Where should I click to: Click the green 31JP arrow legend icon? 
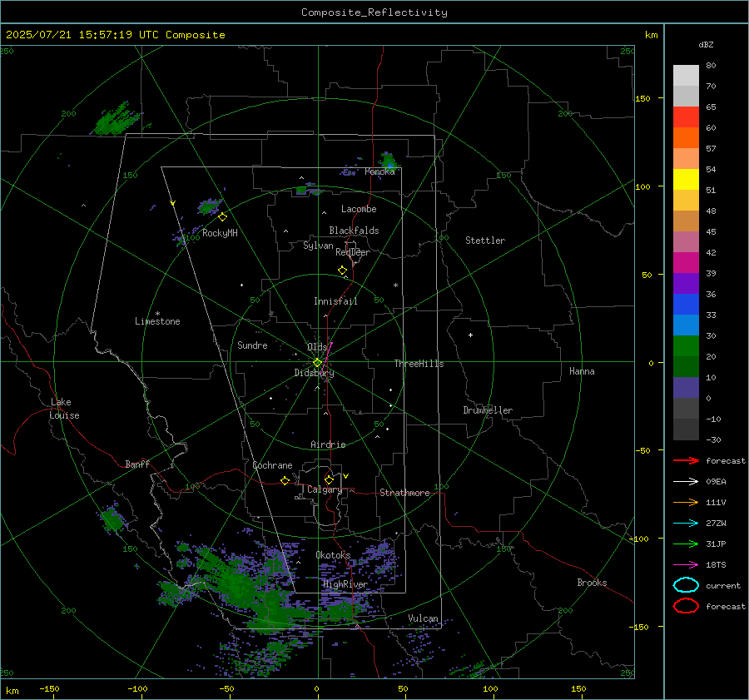point(686,544)
